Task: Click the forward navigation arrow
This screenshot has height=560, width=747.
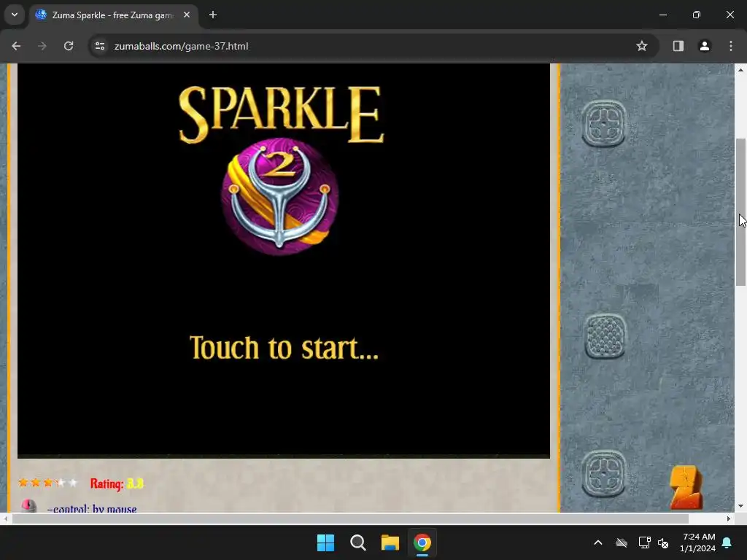Action: click(42, 46)
